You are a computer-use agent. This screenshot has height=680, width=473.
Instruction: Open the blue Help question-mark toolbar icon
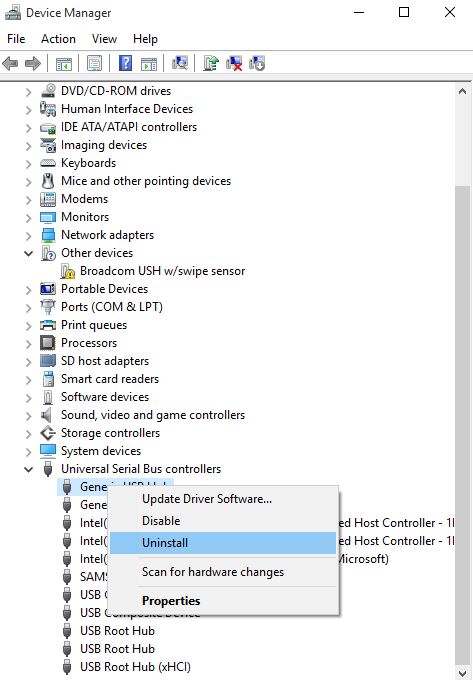[x=125, y=63]
